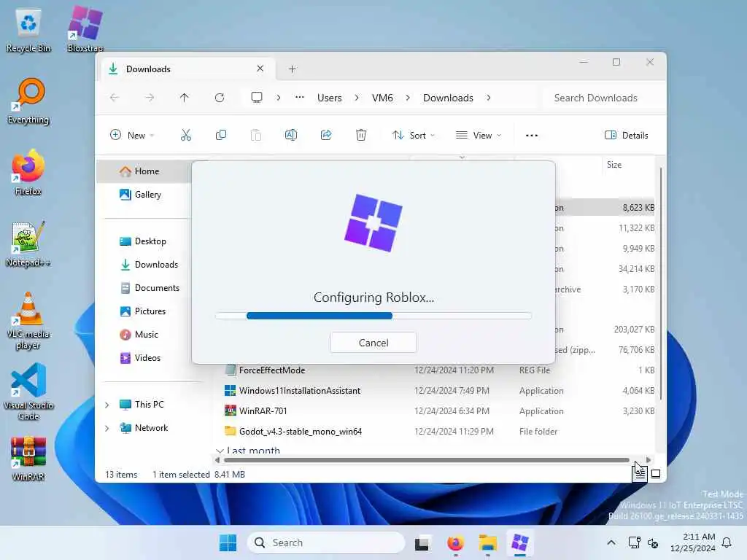Click the Delete trash icon in Explorer toolbar
This screenshot has height=560, width=747.
coord(361,135)
